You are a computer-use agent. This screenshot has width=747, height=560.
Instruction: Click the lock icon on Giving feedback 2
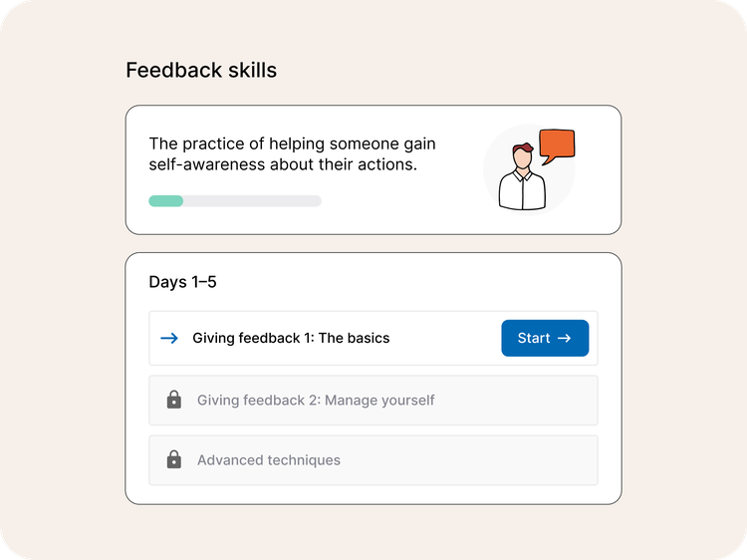coord(174,400)
